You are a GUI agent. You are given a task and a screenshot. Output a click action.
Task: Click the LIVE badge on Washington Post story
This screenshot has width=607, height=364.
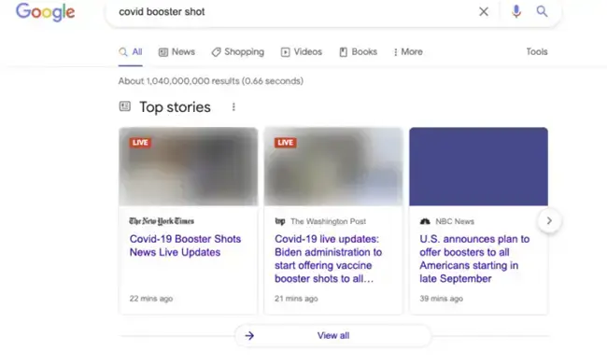tap(286, 143)
